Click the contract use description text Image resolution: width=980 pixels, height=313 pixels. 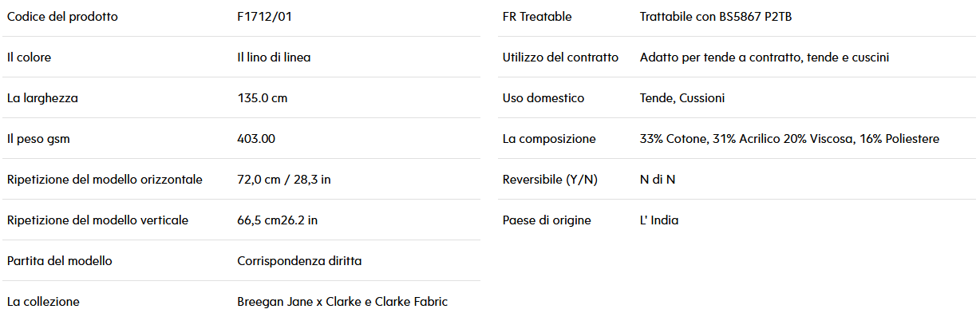click(765, 57)
